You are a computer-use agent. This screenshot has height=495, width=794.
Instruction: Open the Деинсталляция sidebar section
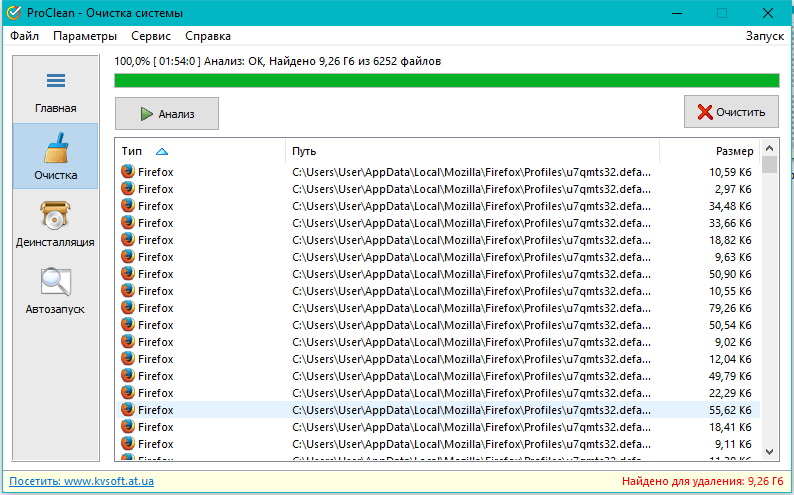coord(55,223)
